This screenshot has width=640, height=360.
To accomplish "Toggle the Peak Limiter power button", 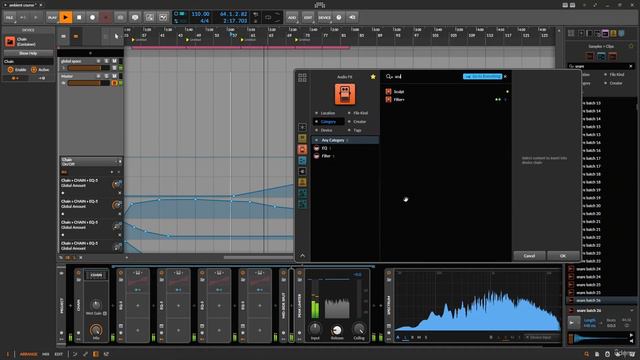I will click(x=300, y=273).
